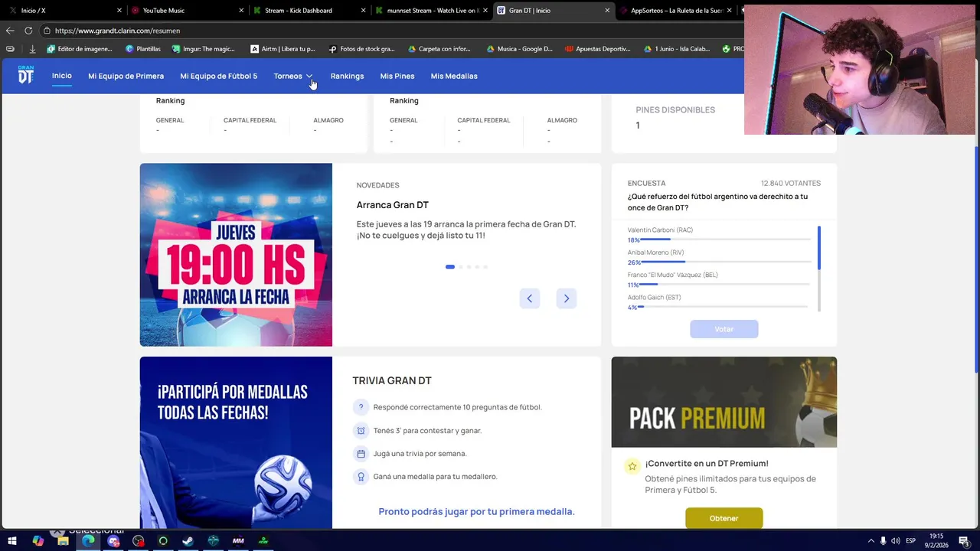Image resolution: width=980 pixels, height=551 pixels.
Task: Open the Editor de imagene... bookmark
Action: click(80, 49)
